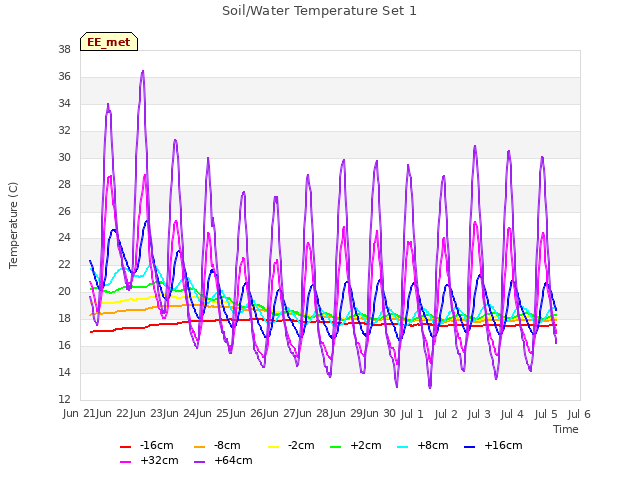640x480 pixels.
Task: Click the Jul 2 x-axis tick label
Action: 446,414
